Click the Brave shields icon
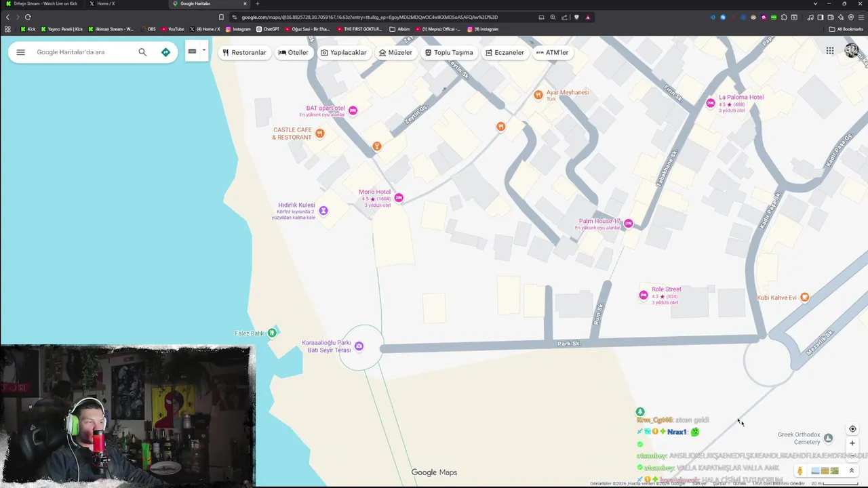The width and height of the screenshot is (868, 488). tap(576, 17)
